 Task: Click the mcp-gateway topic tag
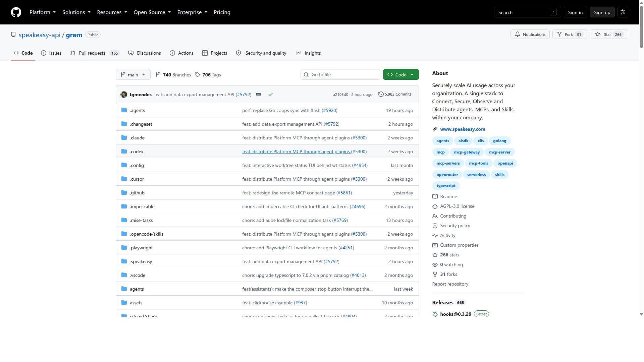pyautogui.click(x=467, y=152)
